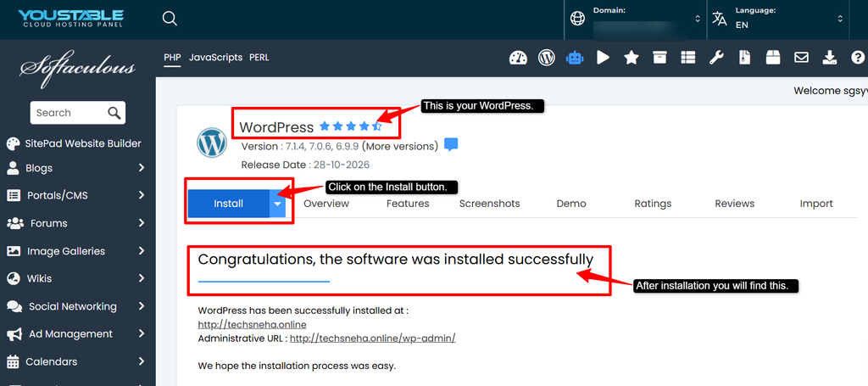Expand the Ad Management category chevron
Screen dimensions: 868x386
pos(142,334)
